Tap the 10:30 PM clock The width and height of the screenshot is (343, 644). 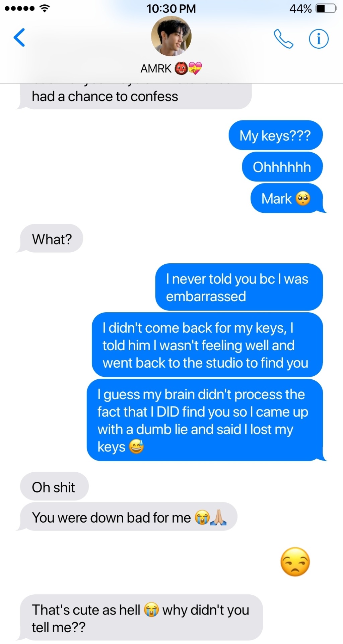(171, 8)
